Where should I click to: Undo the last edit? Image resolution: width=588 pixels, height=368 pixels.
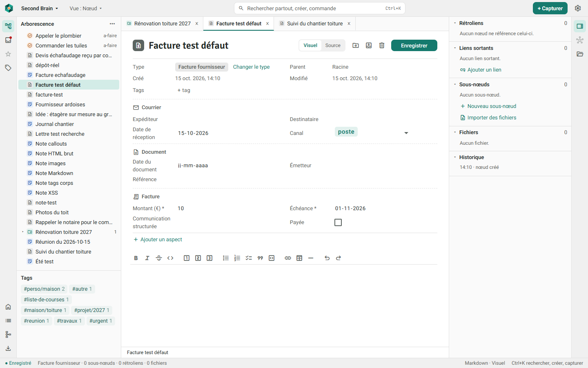(327, 258)
